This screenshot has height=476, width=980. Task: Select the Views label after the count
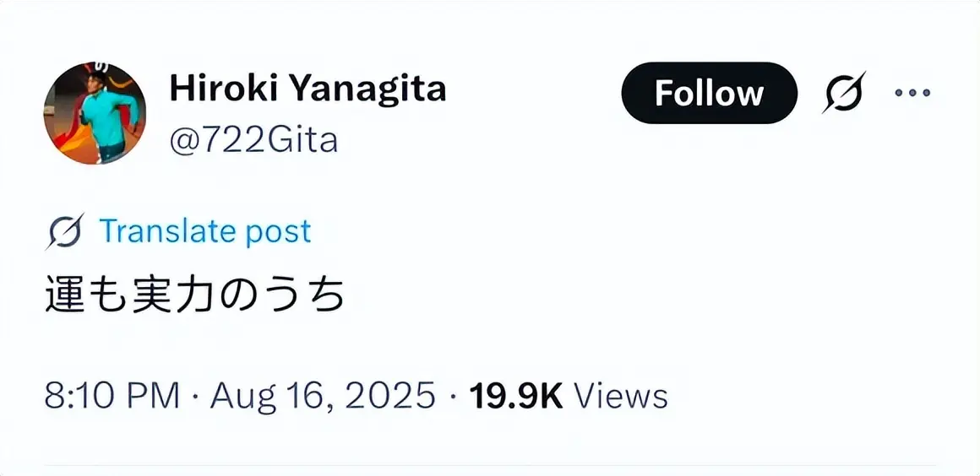[621, 395]
